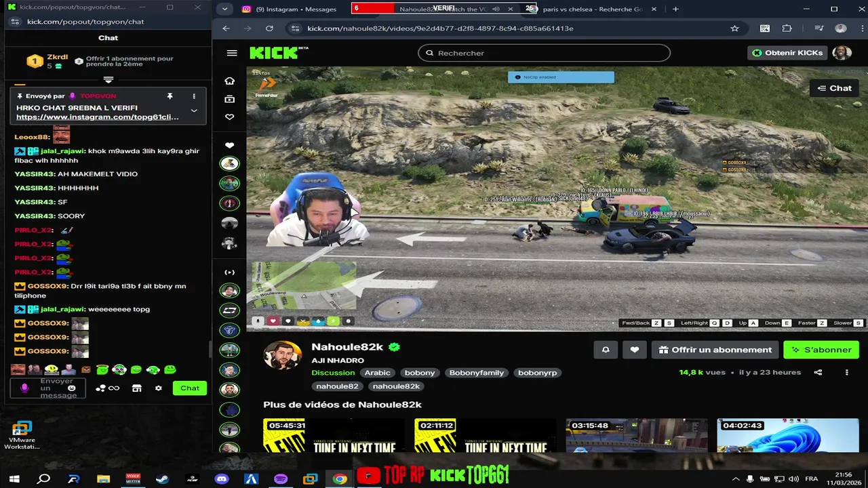Open the following heart icon in sidebar
The width and height of the screenshot is (868, 488).
(x=229, y=117)
